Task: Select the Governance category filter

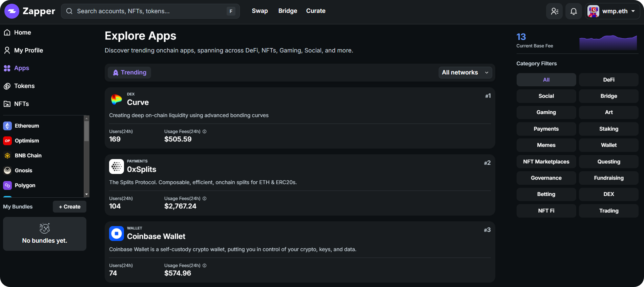Action: tap(546, 178)
